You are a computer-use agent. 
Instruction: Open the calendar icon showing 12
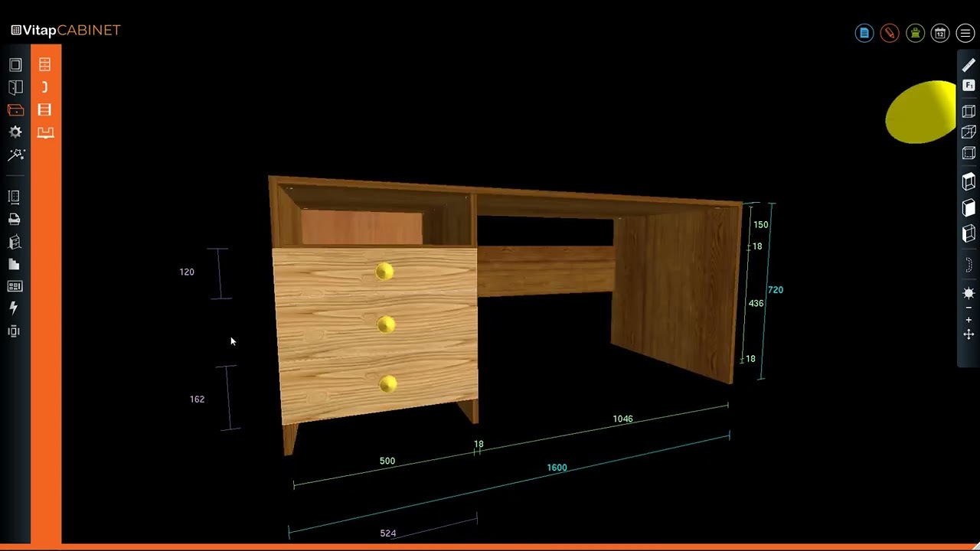coord(940,33)
